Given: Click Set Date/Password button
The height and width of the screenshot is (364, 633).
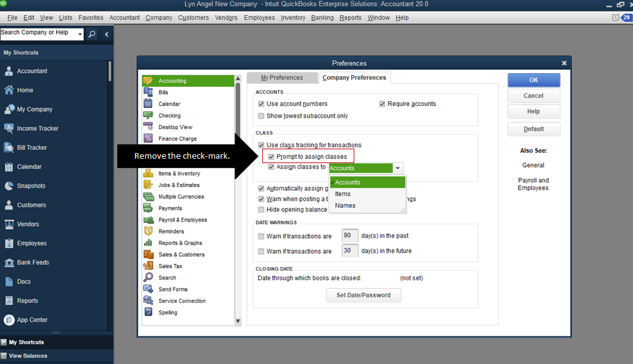Looking at the screenshot, I should [x=364, y=295].
